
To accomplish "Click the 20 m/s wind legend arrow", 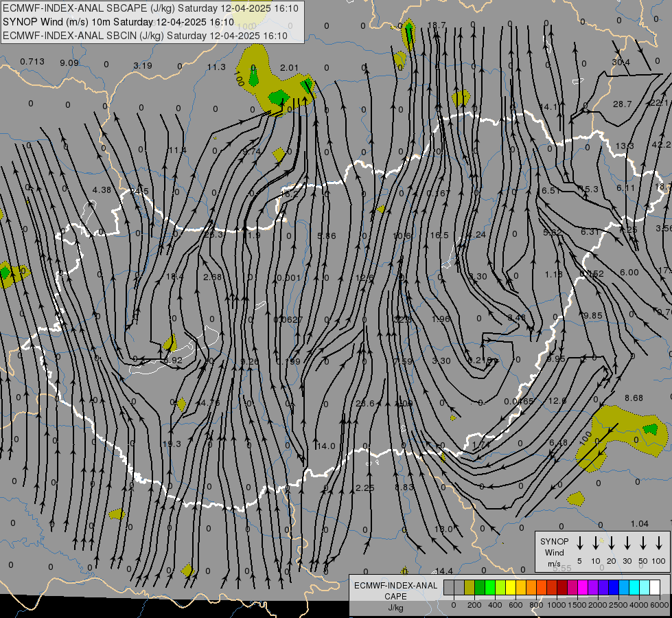I will [611, 543].
